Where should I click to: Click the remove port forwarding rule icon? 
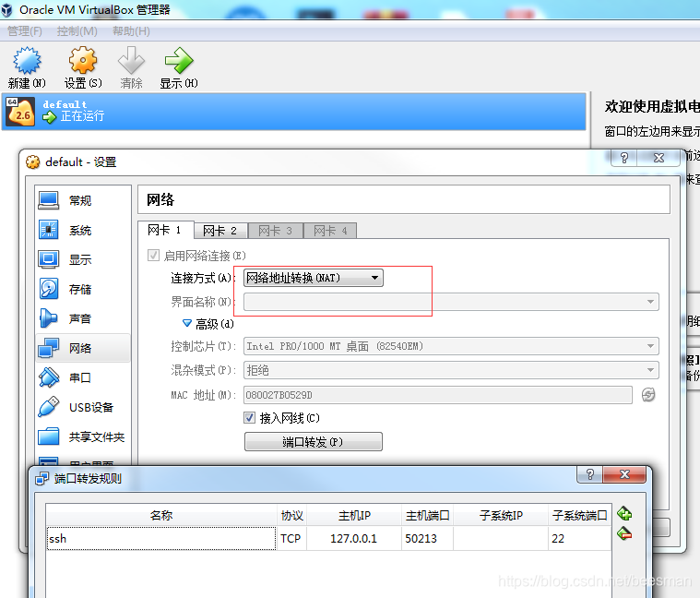tap(624, 533)
